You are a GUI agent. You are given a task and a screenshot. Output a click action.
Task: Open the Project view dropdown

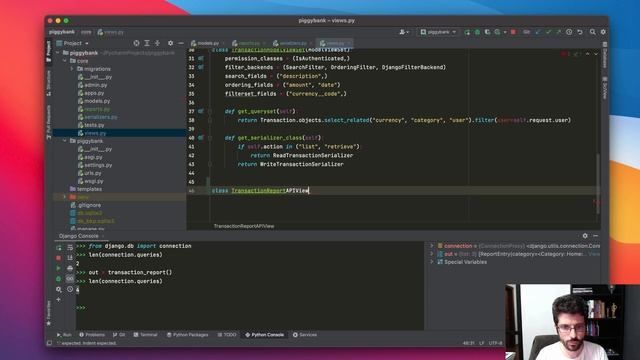73,43
